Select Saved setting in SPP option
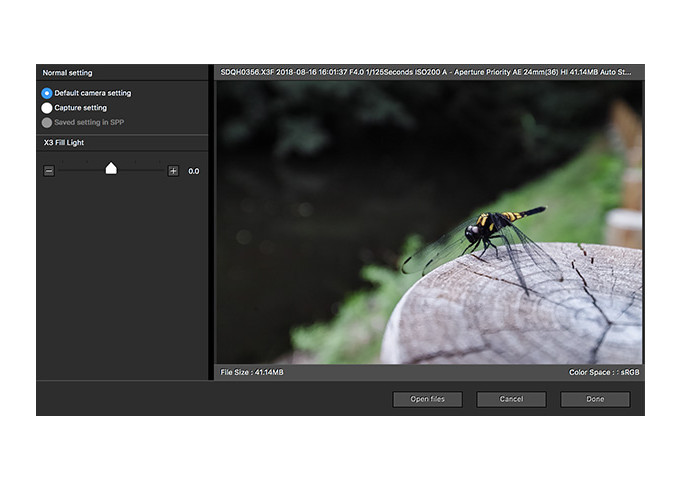Viewport: 680px width, 480px height. (x=47, y=123)
